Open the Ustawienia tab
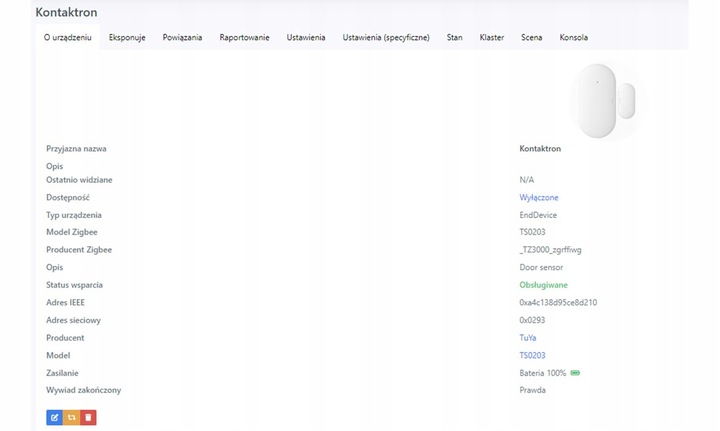 point(306,38)
